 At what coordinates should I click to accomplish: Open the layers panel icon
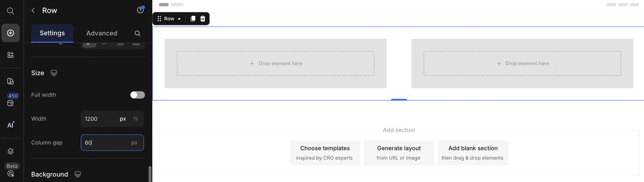click(x=10, y=151)
